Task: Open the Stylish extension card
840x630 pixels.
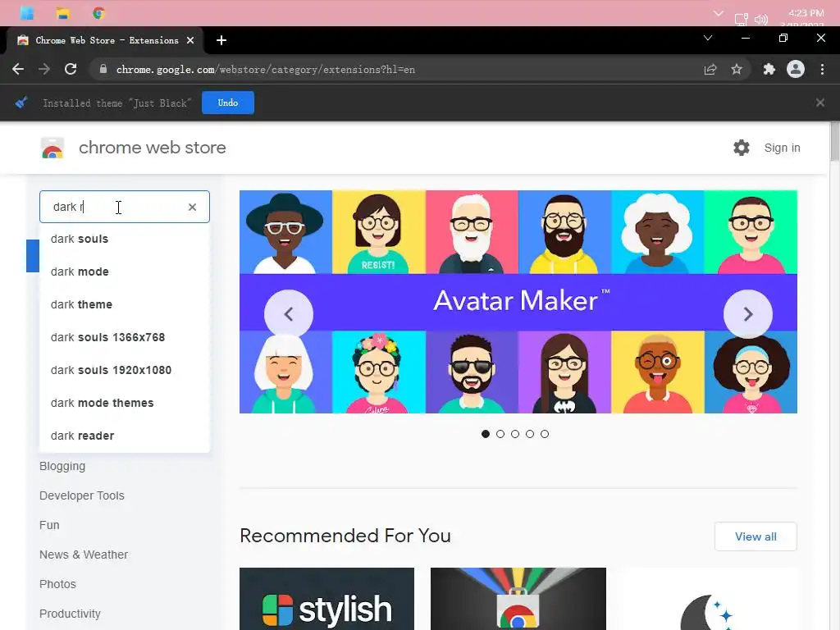Action: pyautogui.click(x=326, y=599)
